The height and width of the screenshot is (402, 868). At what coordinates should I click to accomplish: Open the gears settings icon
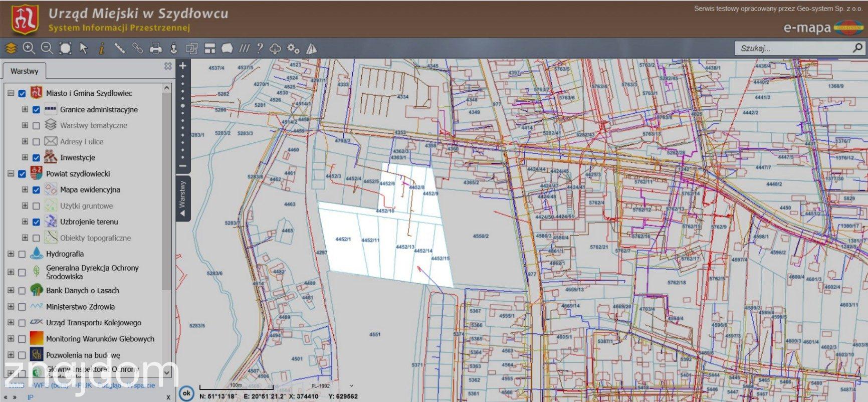(x=293, y=49)
